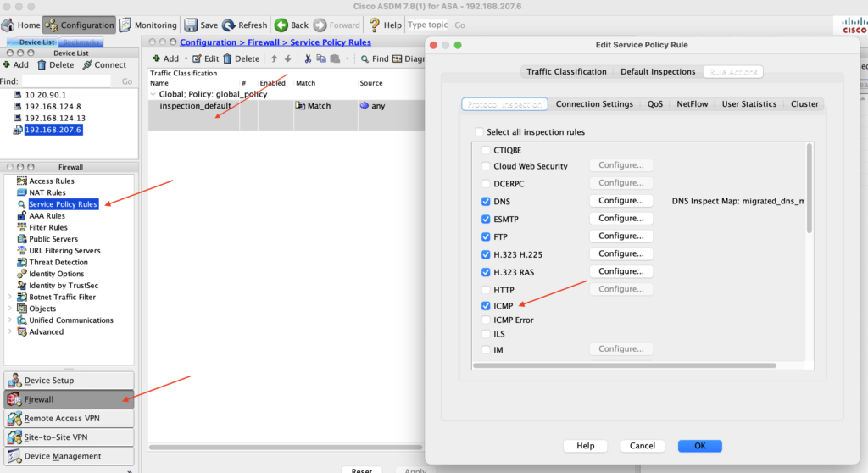Confirm the dialog with OK

699,446
